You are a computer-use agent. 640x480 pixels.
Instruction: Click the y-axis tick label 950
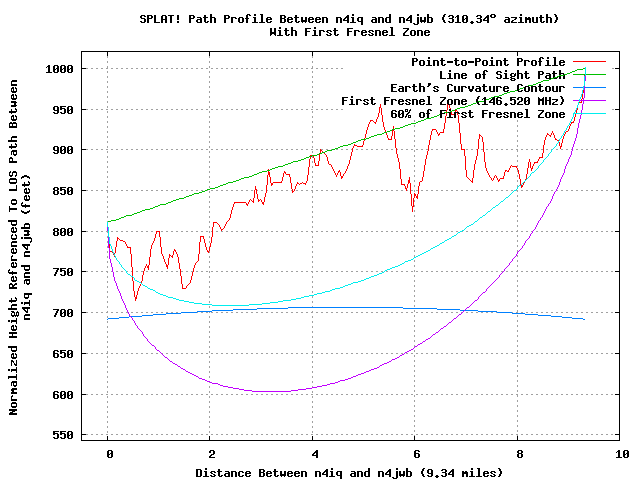click(x=63, y=110)
